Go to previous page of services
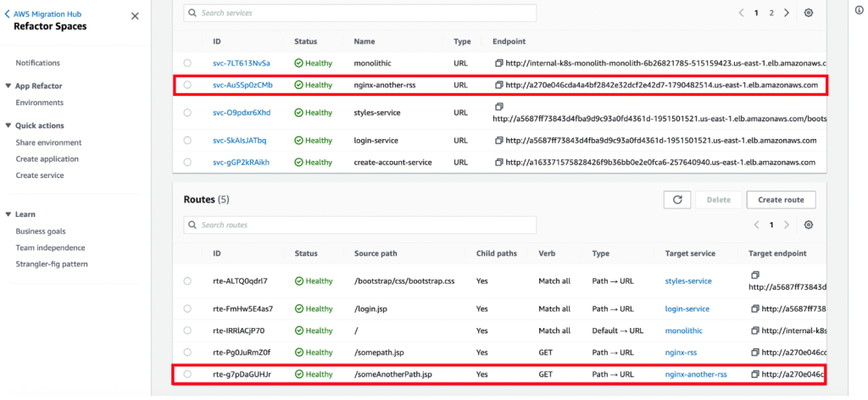 [741, 13]
